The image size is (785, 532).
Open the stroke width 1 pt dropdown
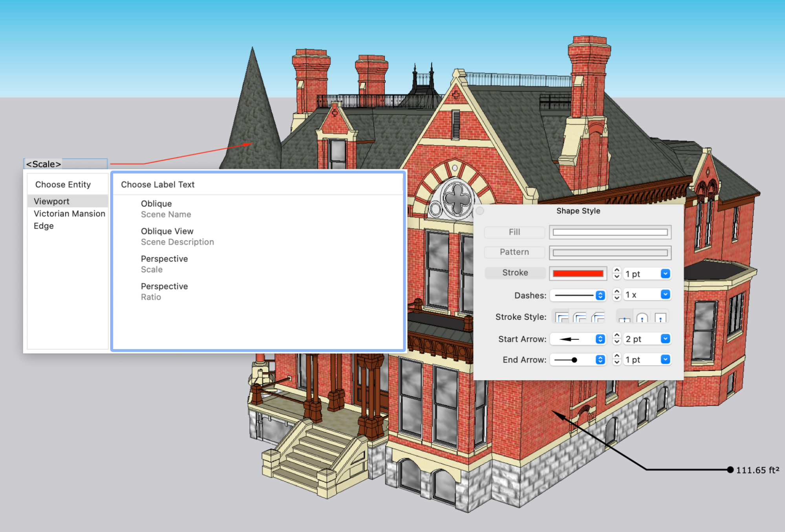pyautogui.click(x=665, y=274)
